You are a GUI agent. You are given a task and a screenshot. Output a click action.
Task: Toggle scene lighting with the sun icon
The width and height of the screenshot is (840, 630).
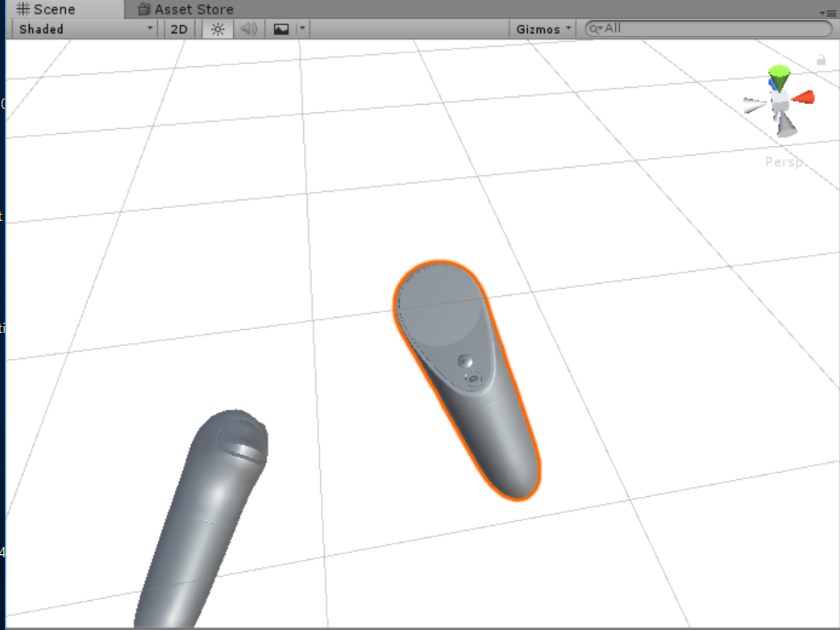pyautogui.click(x=216, y=28)
